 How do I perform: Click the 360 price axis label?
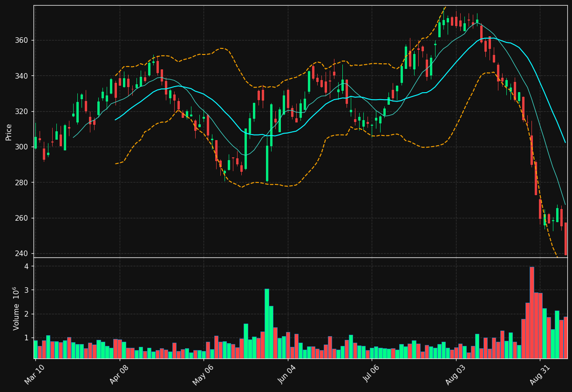[22, 41]
